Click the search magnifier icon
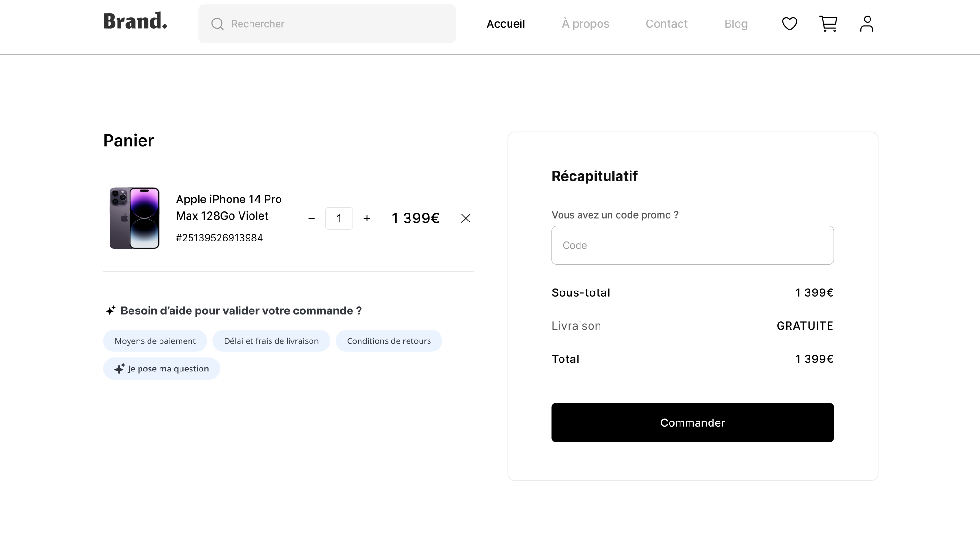The image size is (980, 542). coord(218,24)
